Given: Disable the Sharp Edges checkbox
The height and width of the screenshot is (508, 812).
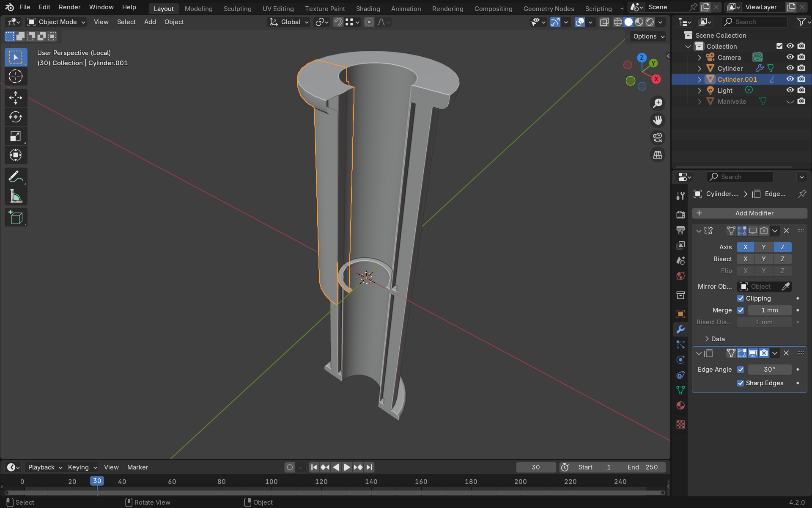Looking at the screenshot, I should click(741, 383).
